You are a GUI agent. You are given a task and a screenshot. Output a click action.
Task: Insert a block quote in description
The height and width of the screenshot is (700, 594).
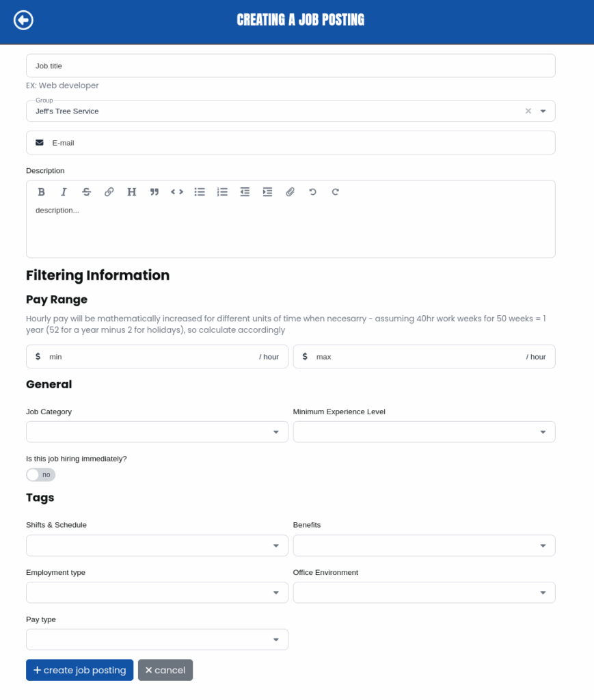point(154,192)
